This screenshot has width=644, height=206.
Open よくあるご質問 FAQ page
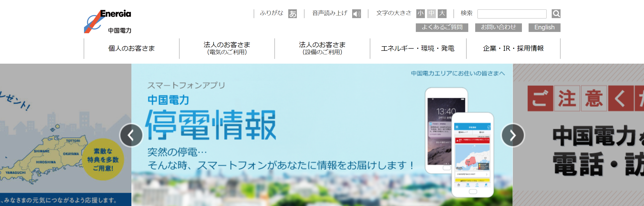(442, 27)
